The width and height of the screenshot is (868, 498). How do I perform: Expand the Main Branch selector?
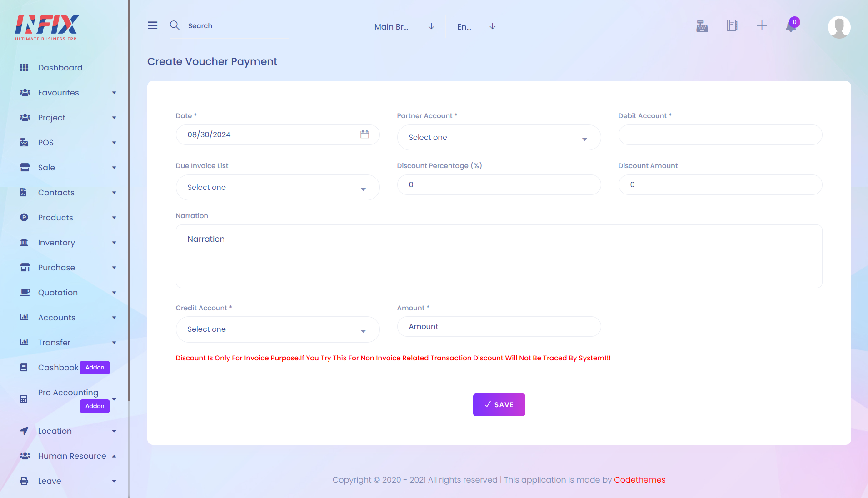pyautogui.click(x=404, y=26)
